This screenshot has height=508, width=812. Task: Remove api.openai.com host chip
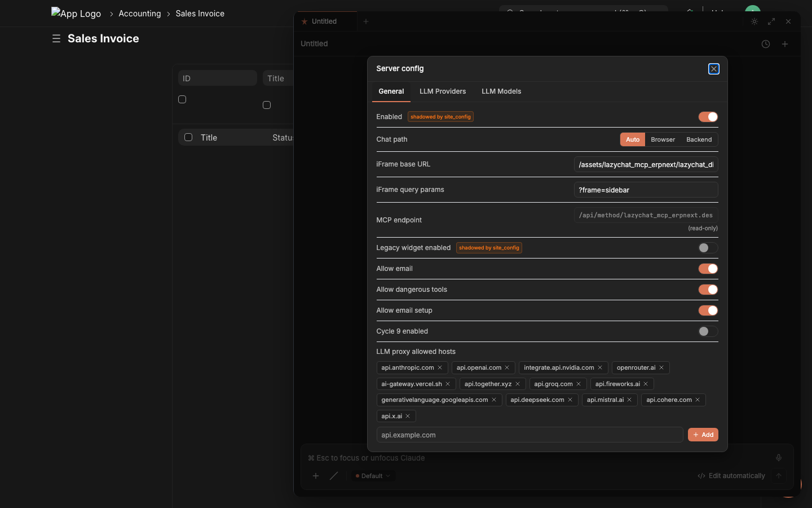tap(507, 367)
